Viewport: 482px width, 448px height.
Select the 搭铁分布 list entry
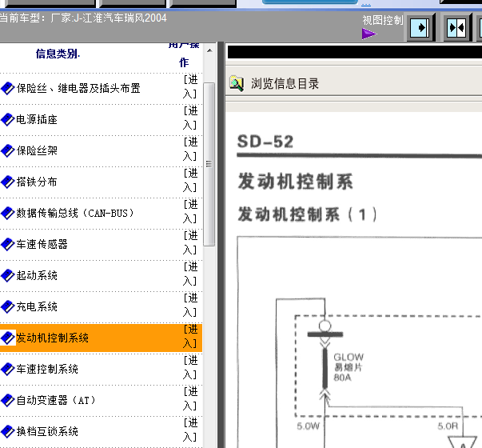coord(37,182)
